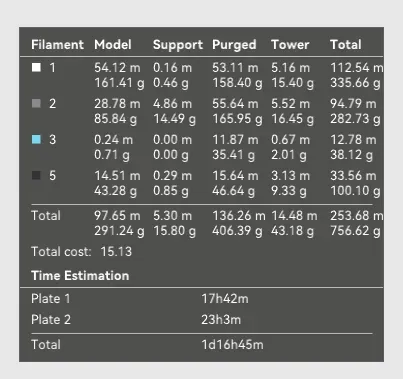Image resolution: width=403 pixels, height=379 pixels.
Task: Click the gray color swatch for filament 2
Action: point(36,103)
